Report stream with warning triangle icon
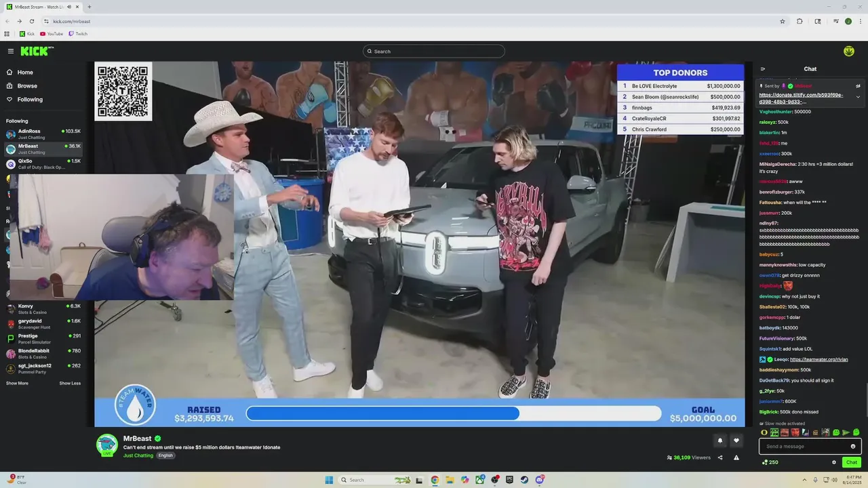Viewport: 868px width, 488px height. (736, 457)
